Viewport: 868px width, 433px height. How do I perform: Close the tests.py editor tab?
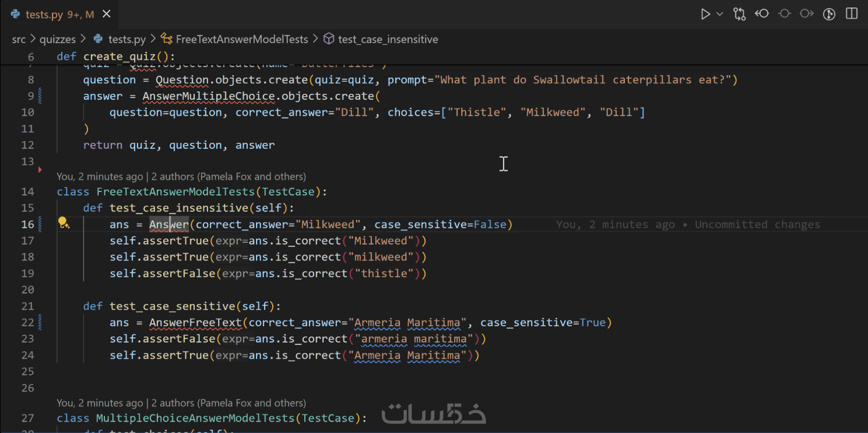point(106,15)
